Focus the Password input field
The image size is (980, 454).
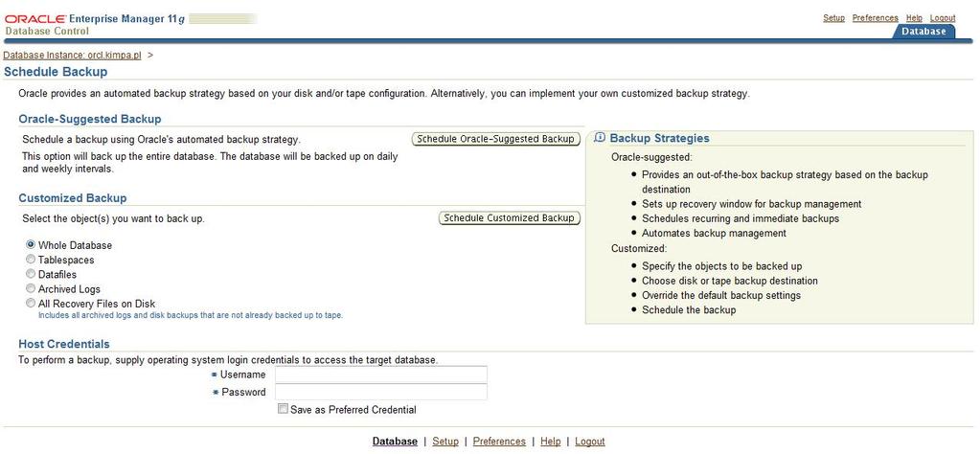click(381, 392)
